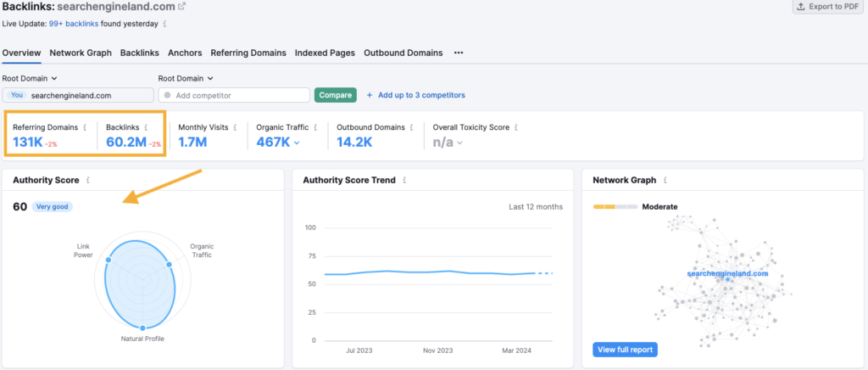The height and width of the screenshot is (370, 868).
Task: Click the Moderate rating indicator bar
Action: [615, 207]
